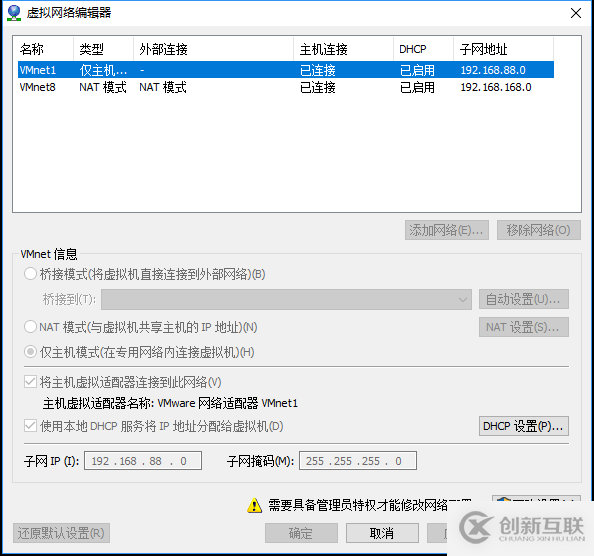594x556 pixels.
Task: Click the 自动设置(U)... button
Action: tap(524, 300)
